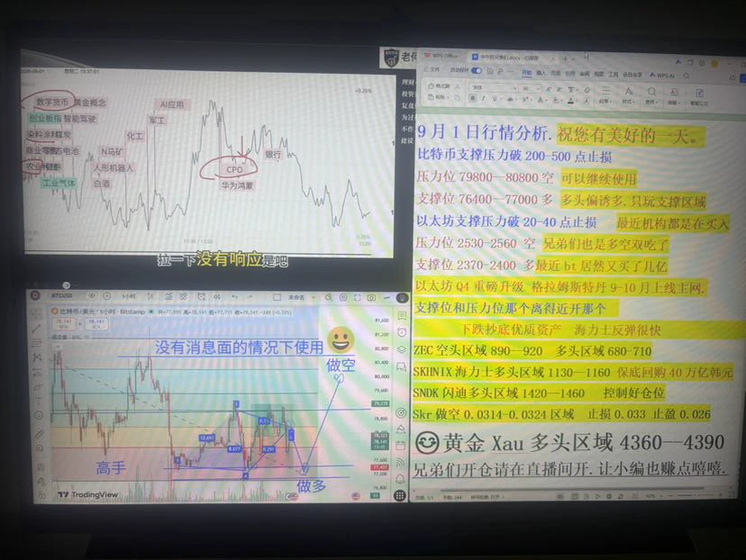Click the compare or add symbol plus icon
The height and width of the screenshot is (560, 746).
pos(106,295)
